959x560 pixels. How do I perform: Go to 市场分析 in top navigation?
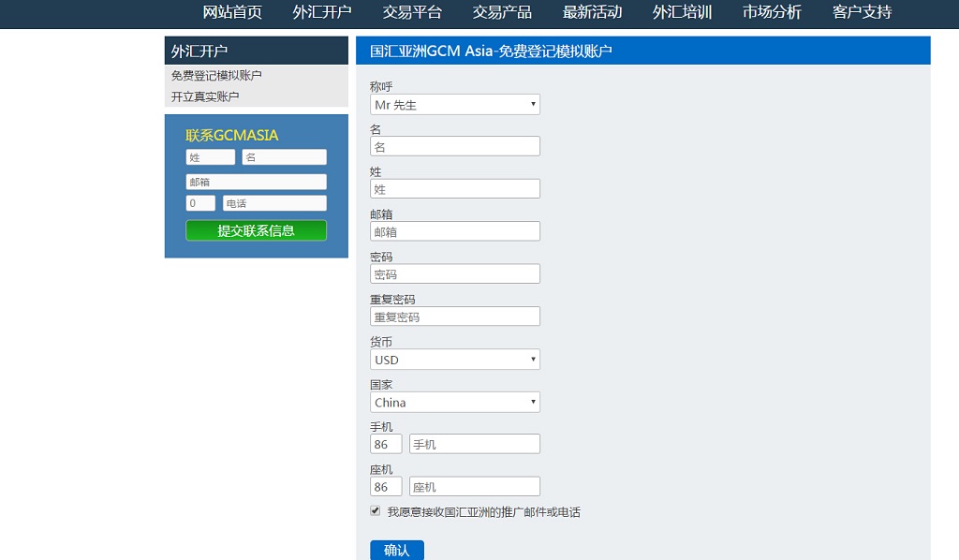coord(772,12)
